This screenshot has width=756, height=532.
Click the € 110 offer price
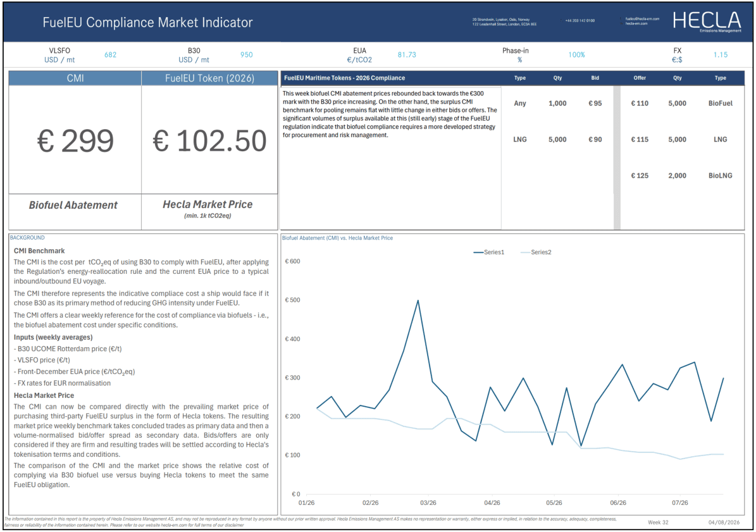(640, 103)
